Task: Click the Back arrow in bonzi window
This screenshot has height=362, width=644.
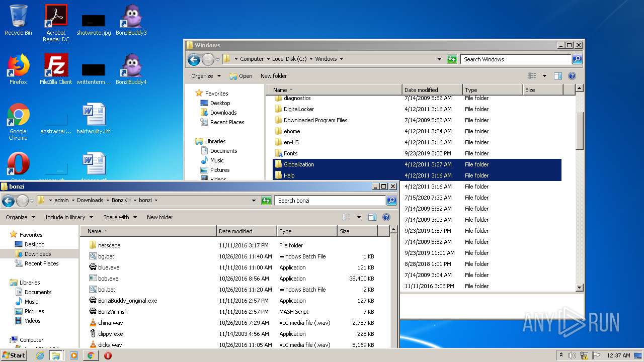Action: tap(8, 201)
